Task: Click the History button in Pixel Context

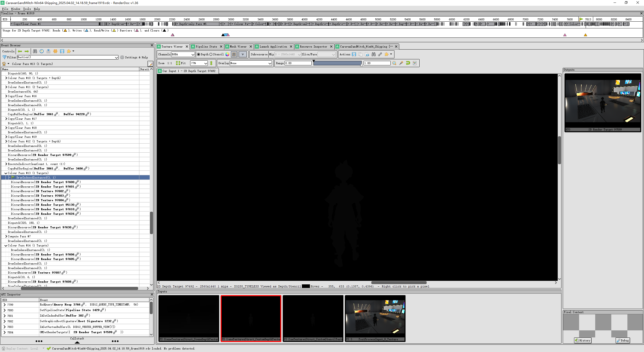Action: point(583,340)
